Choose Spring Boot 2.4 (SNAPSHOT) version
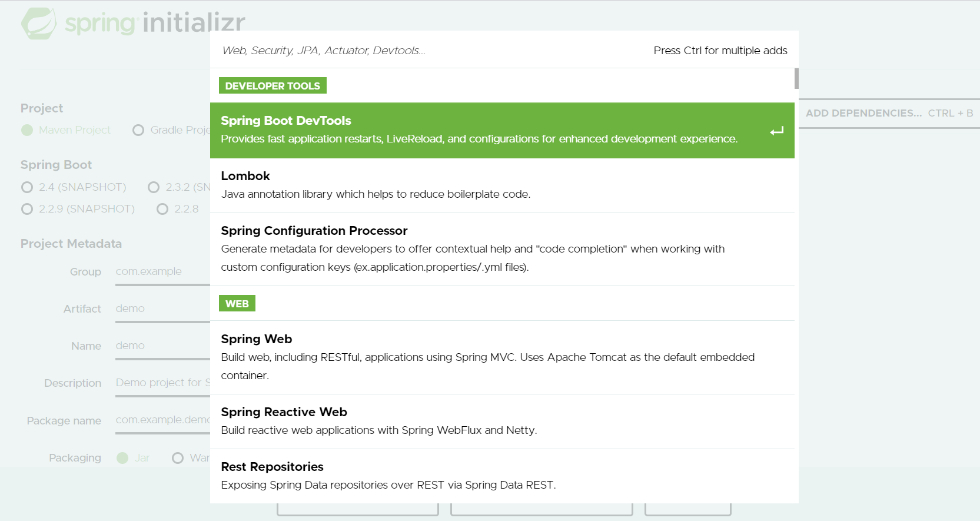Viewport: 980px width, 521px height. click(27, 187)
